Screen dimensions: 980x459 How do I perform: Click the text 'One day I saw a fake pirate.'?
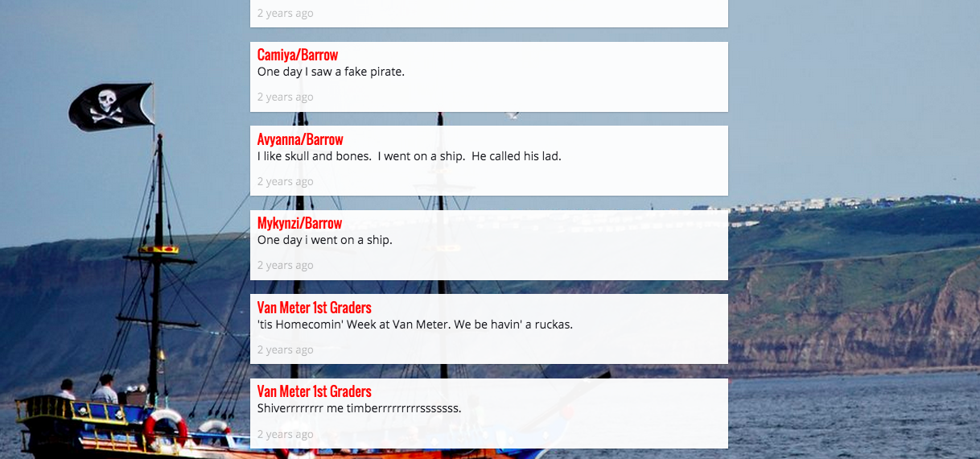click(x=331, y=72)
